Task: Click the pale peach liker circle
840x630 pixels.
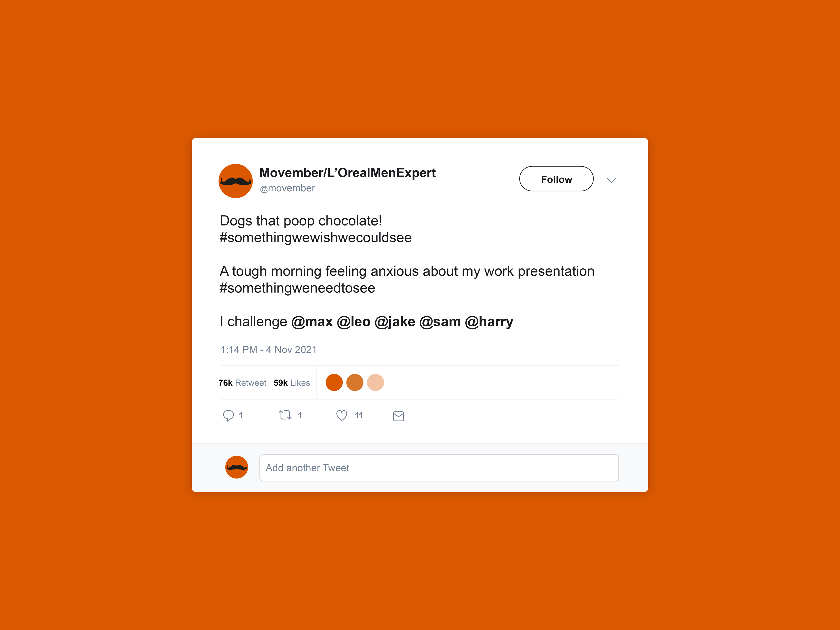Action: [376, 382]
